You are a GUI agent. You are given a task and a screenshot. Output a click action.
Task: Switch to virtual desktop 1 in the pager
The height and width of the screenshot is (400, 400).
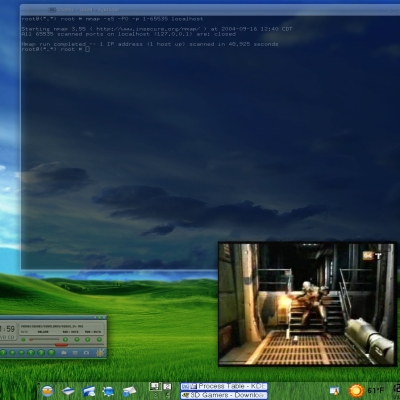(155, 386)
